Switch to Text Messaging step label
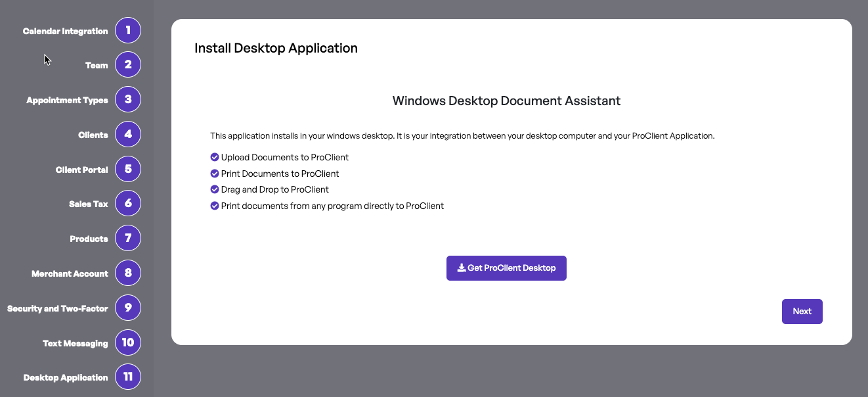Image resolution: width=868 pixels, height=397 pixels. pyautogui.click(x=76, y=344)
